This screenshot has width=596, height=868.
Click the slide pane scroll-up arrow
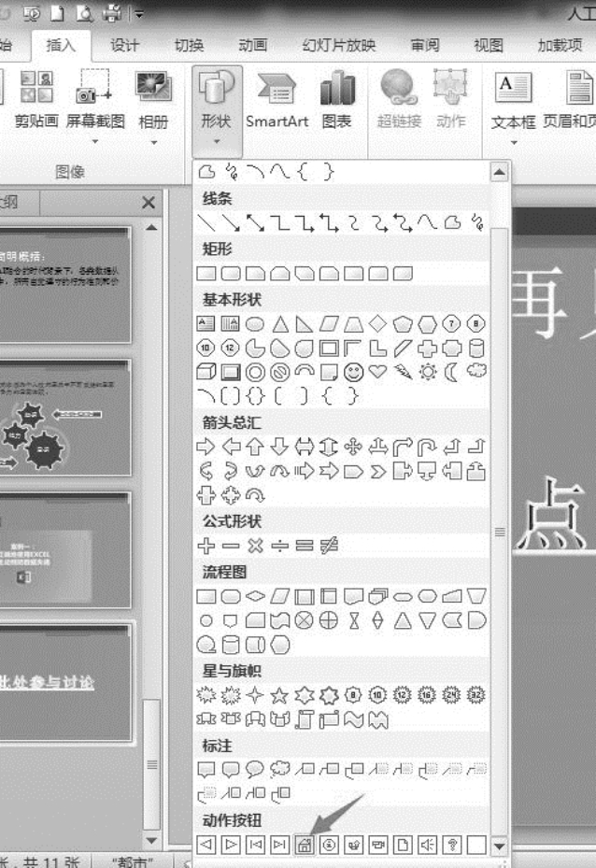click(151, 228)
